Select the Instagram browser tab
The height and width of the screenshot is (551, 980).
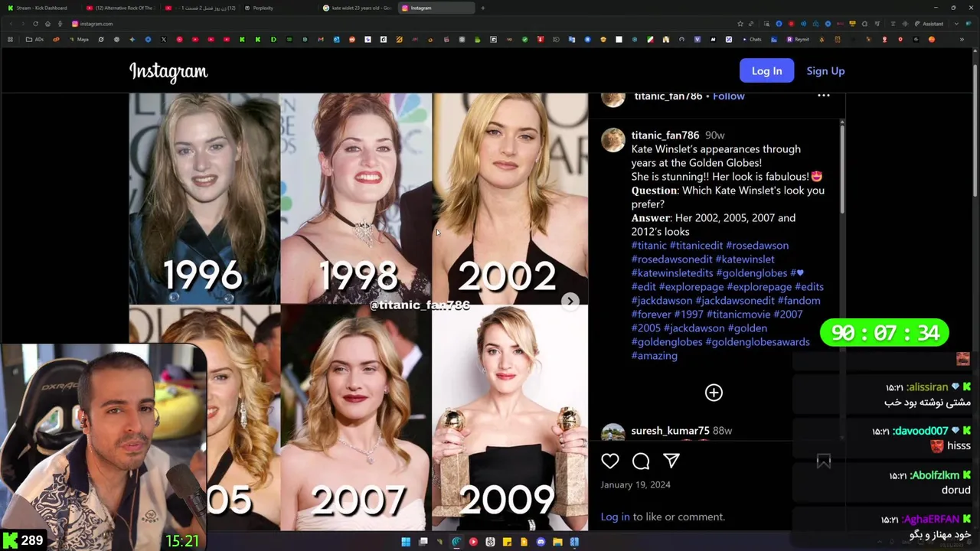pos(436,8)
